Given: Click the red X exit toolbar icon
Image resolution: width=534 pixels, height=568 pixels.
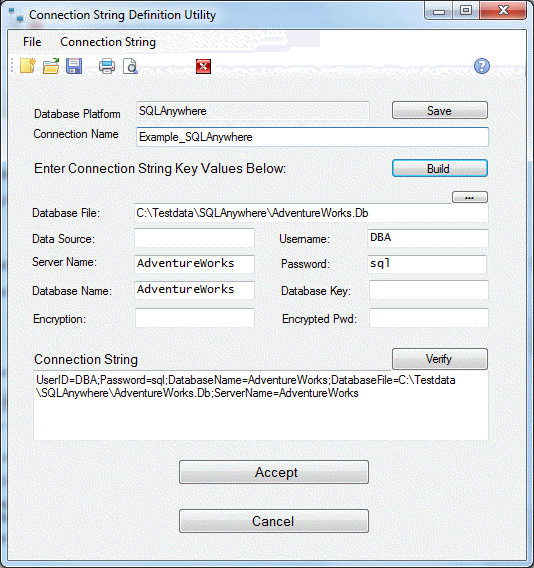Looking at the screenshot, I should [203, 66].
